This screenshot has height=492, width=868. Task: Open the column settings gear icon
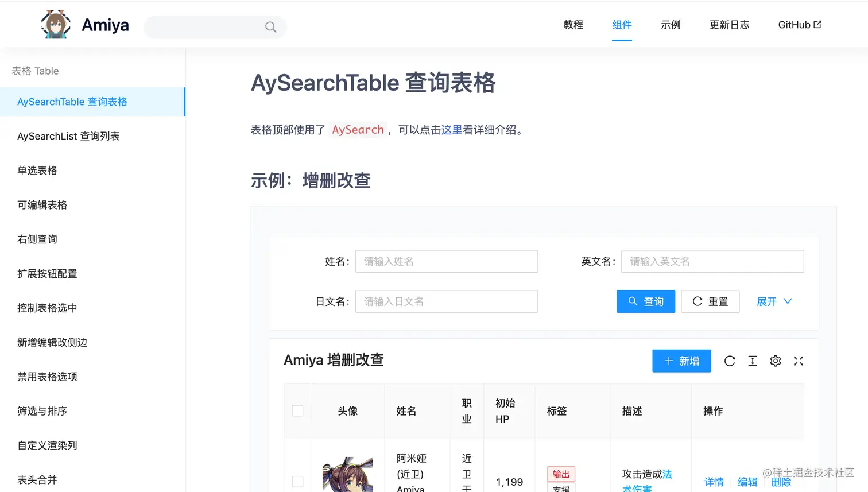[x=776, y=361]
